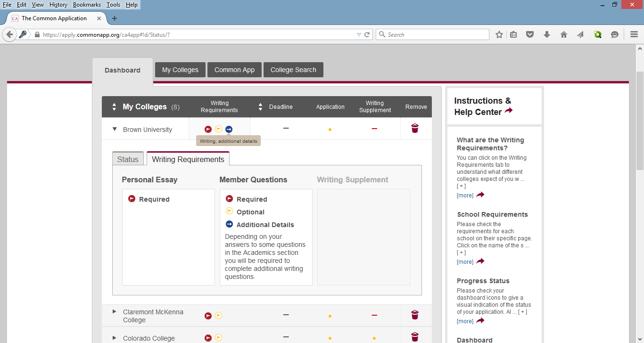Select Brown's Status sub-tab
The height and width of the screenshot is (343, 644).
128,159
